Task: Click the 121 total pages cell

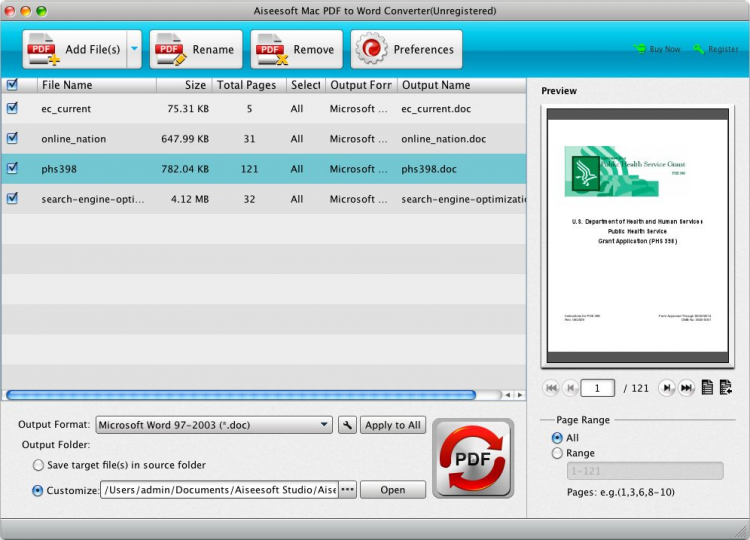Action: (x=249, y=169)
